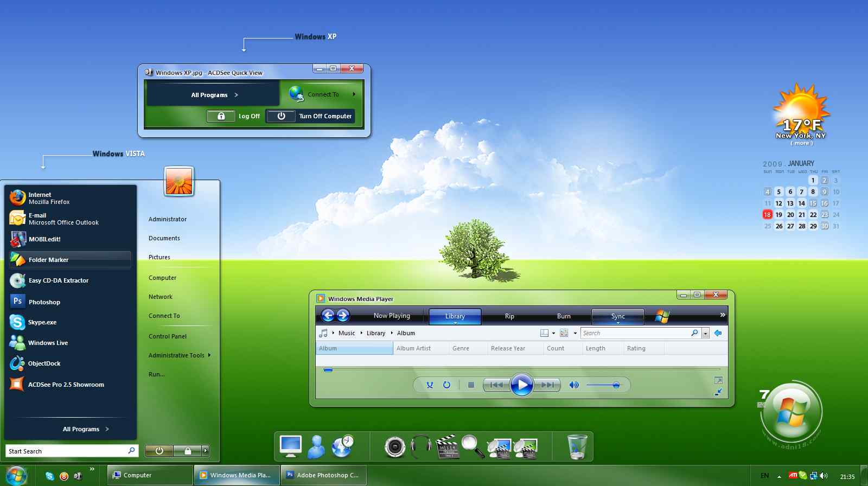Start Skype.exe from the start menu
The image size is (868, 486).
tap(70, 322)
